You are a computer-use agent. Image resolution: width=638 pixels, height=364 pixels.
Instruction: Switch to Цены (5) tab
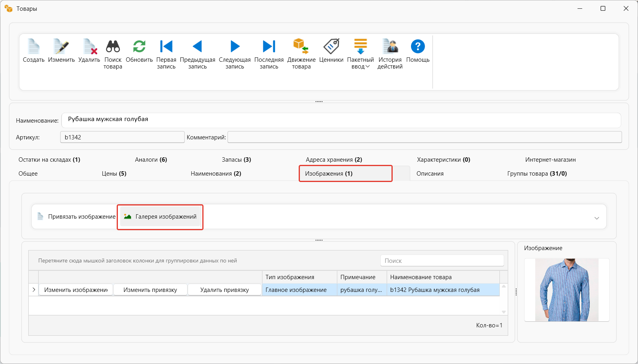114,174
